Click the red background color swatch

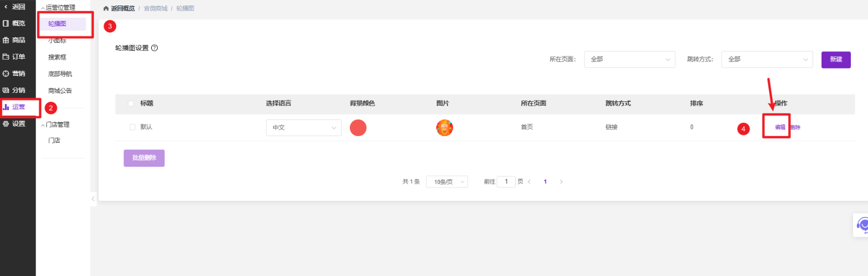(358, 128)
